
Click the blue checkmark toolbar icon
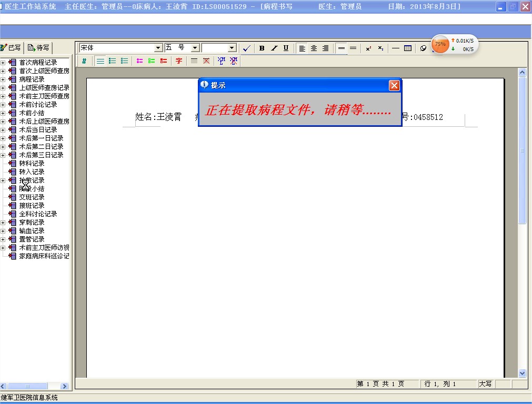point(247,48)
